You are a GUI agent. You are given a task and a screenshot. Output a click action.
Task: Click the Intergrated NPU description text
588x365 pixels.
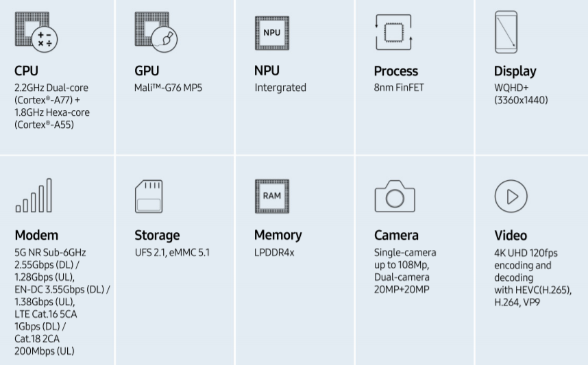(280, 88)
